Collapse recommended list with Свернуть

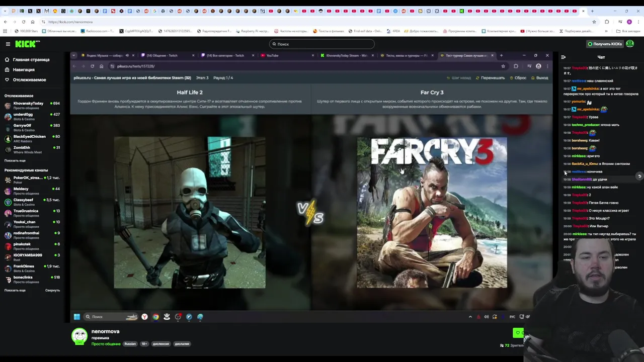pos(52,291)
